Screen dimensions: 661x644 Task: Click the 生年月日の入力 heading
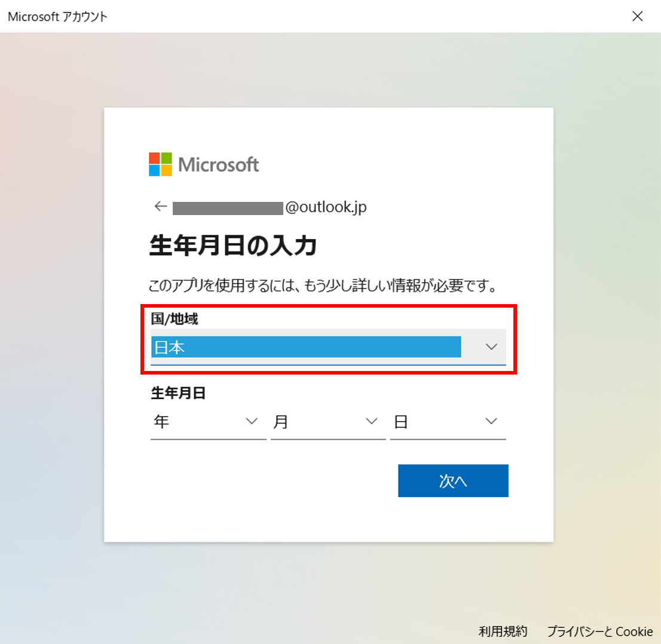coord(232,246)
